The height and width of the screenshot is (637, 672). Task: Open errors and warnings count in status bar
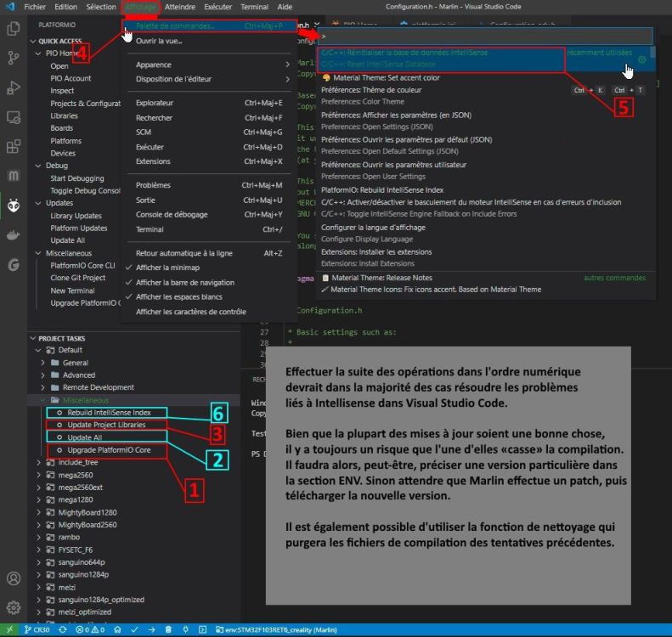point(90,629)
